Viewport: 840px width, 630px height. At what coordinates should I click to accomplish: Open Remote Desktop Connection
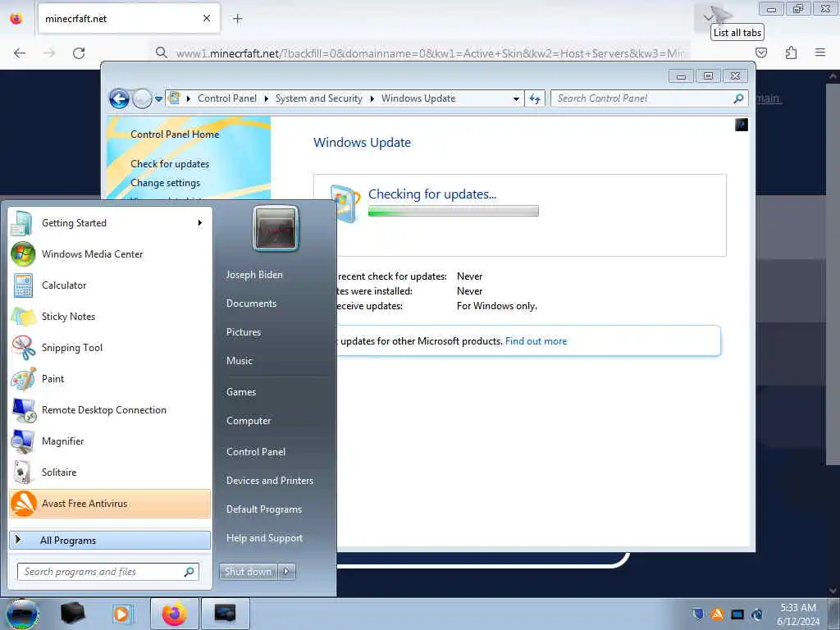pos(110,410)
